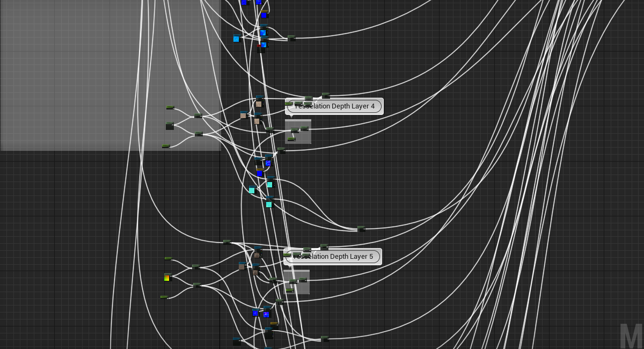Viewport: 644px width, 349px height.
Task: Select the leftmost cyan texture node
Action: pos(253,190)
